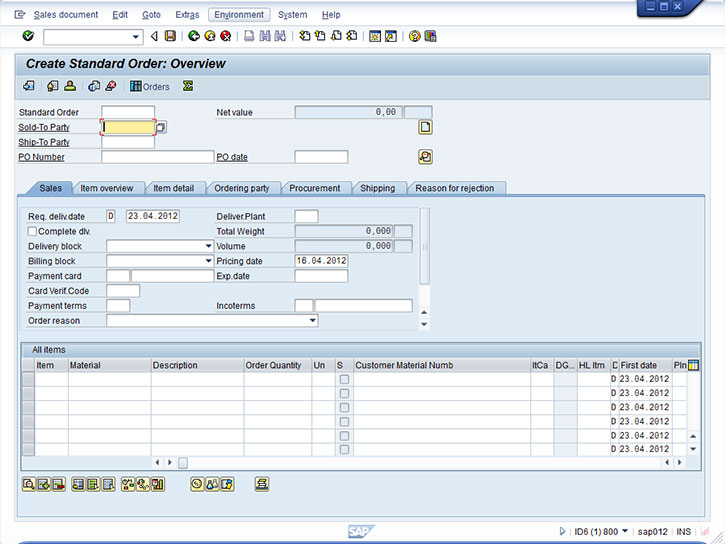This screenshot has height=544, width=725.
Task: Click the Generate Shortcut icon
Action: (391, 36)
